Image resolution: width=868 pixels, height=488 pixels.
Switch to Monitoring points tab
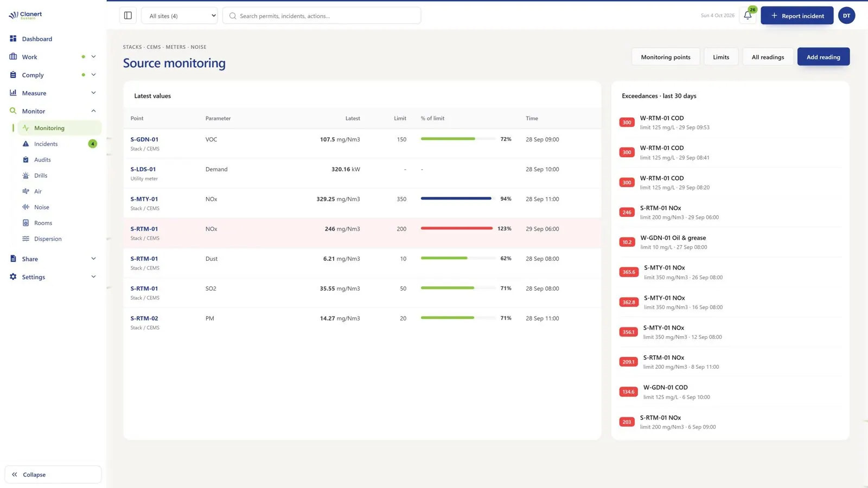[x=666, y=57]
